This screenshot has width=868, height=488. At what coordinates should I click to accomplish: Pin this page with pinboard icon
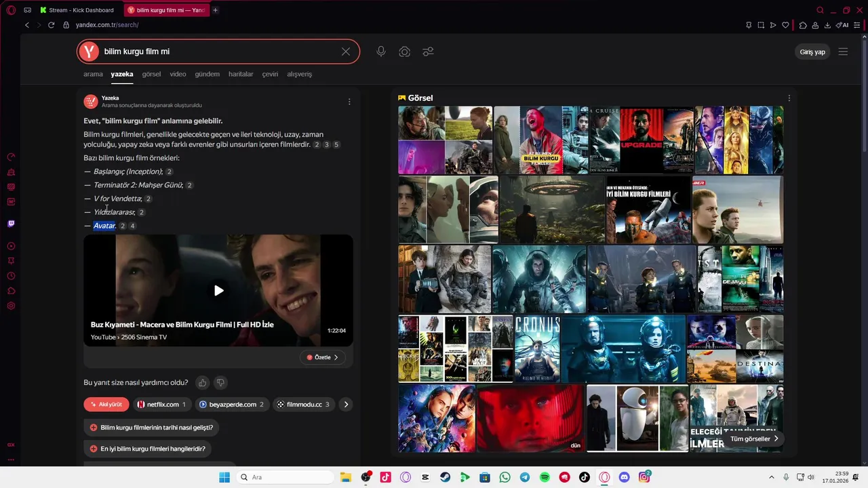[749, 25]
